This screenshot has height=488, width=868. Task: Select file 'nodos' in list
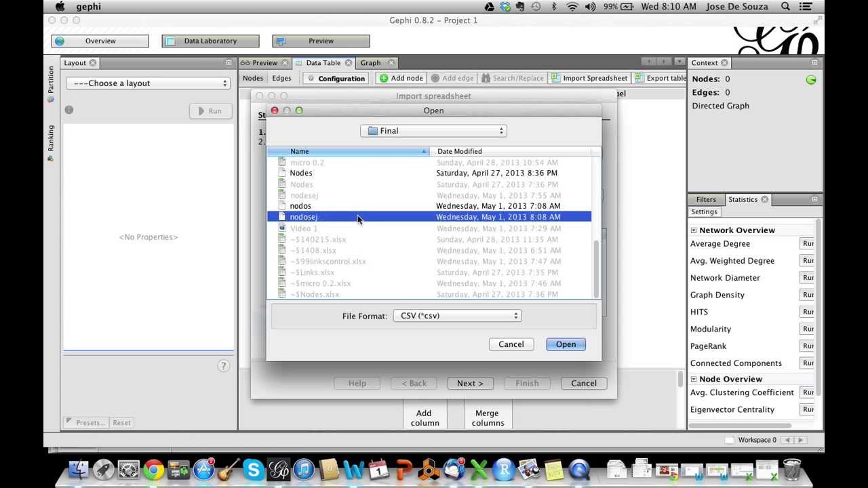coord(429,206)
